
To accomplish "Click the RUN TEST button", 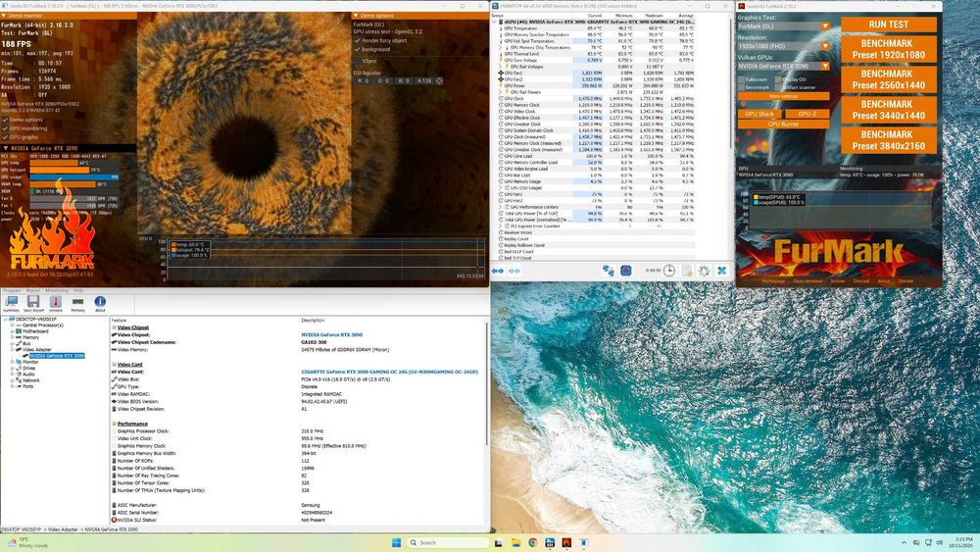I will [889, 25].
